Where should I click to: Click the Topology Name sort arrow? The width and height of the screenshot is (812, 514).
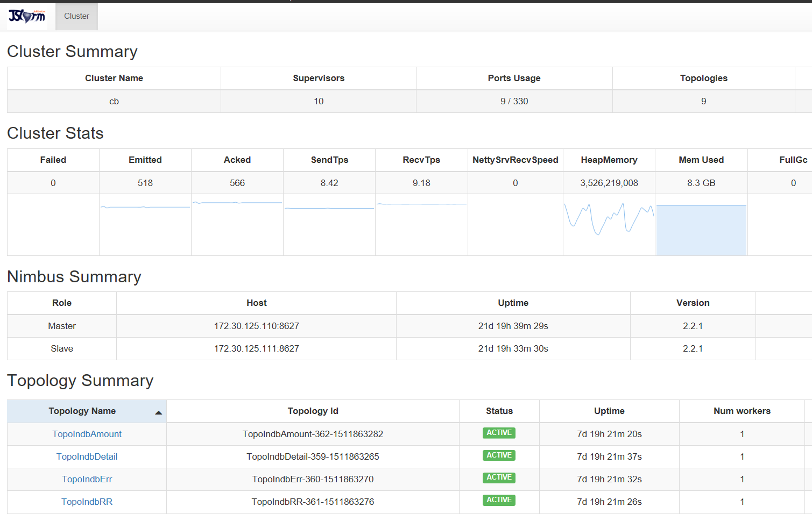158,412
